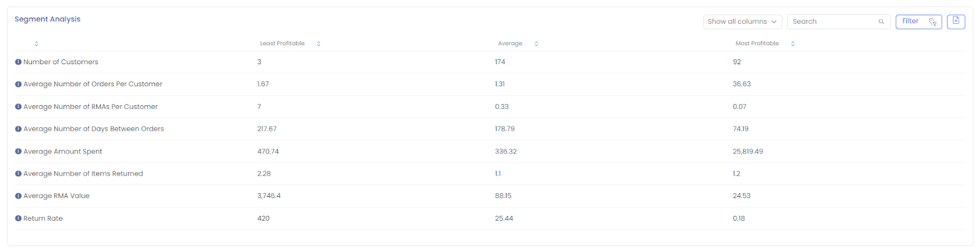This screenshot has width=980, height=252.
Task: Click the Most Profitable column header
Action: click(757, 43)
